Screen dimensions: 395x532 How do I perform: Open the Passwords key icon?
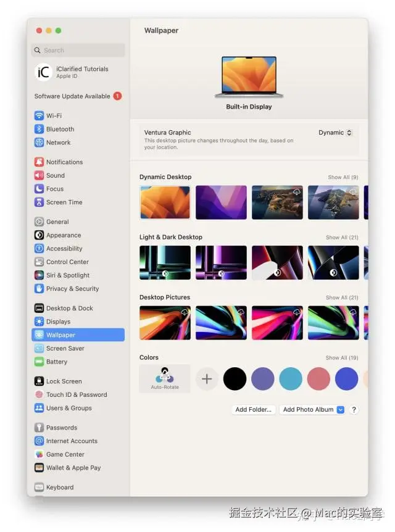coord(39,428)
